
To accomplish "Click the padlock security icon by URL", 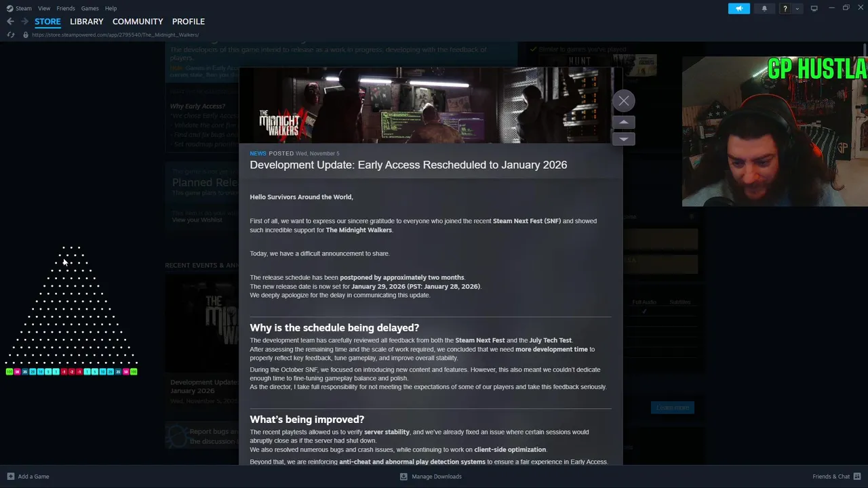I will tap(26, 35).
